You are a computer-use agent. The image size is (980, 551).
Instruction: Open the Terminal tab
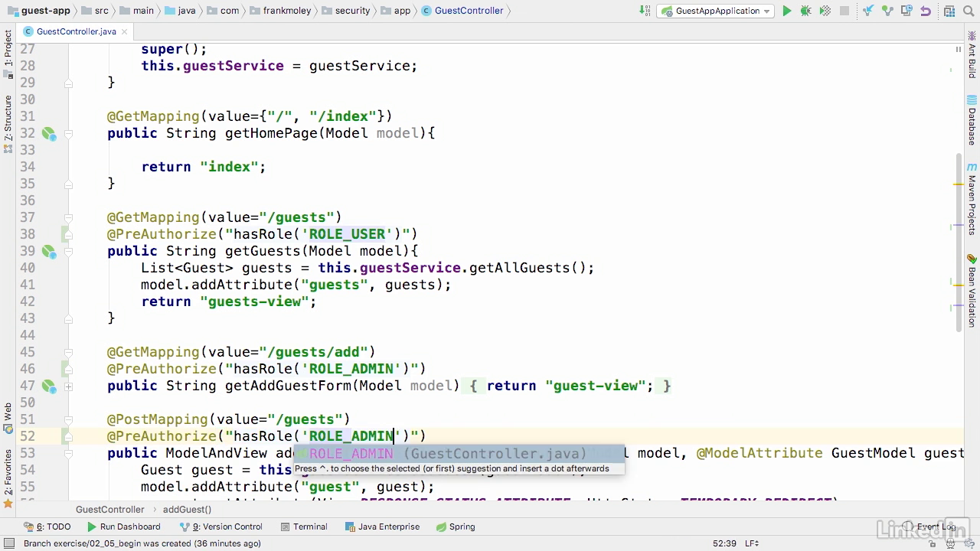click(304, 527)
